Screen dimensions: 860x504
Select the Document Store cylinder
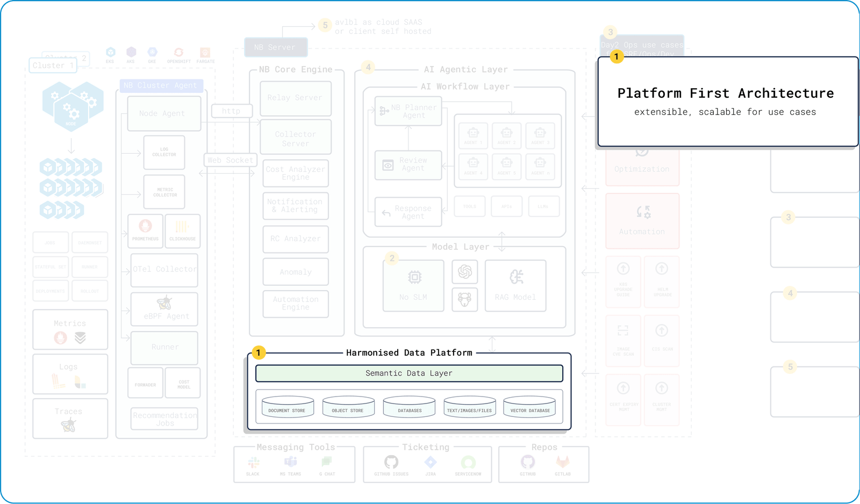[288, 407]
